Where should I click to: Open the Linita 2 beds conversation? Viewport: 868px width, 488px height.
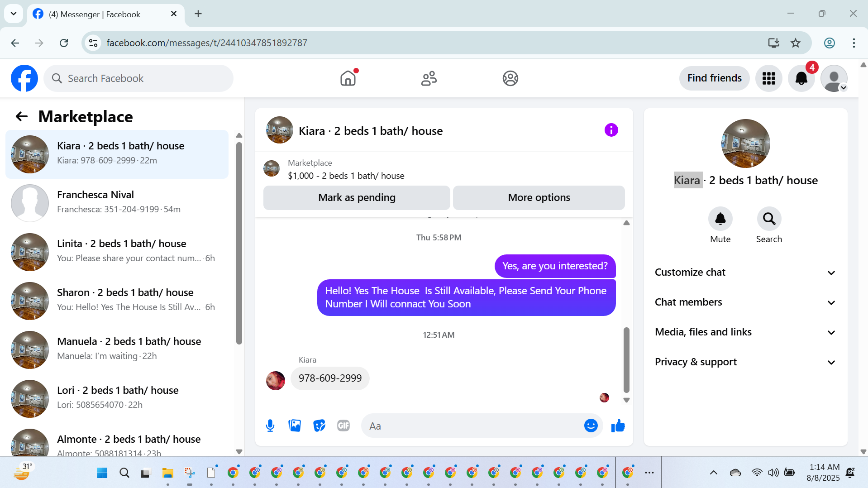click(117, 252)
